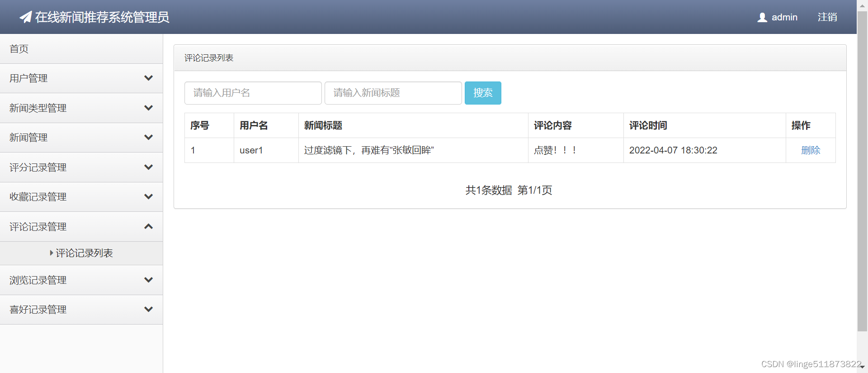The height and width of the screenshot is (373, 868).
Task: Focus the 请输入用户名 input field
Action: tap(253, 93)
